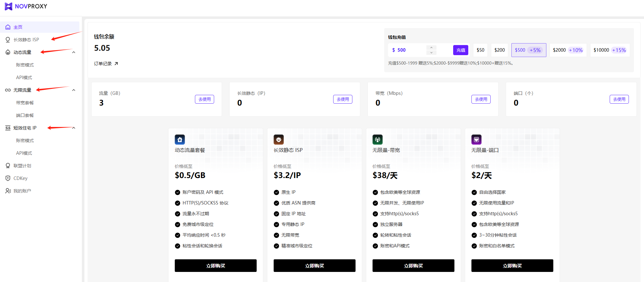Click the 流量永不过期 feature text

[196, 214]
